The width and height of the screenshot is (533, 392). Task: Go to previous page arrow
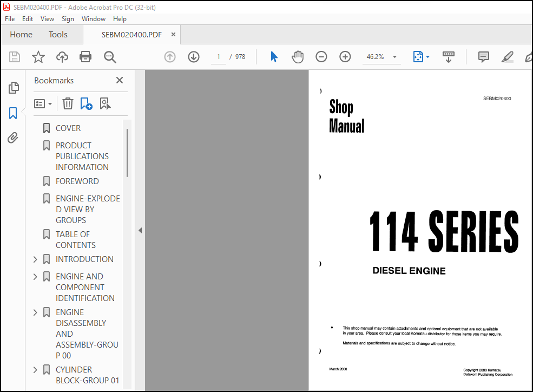[x=170, y=57]
